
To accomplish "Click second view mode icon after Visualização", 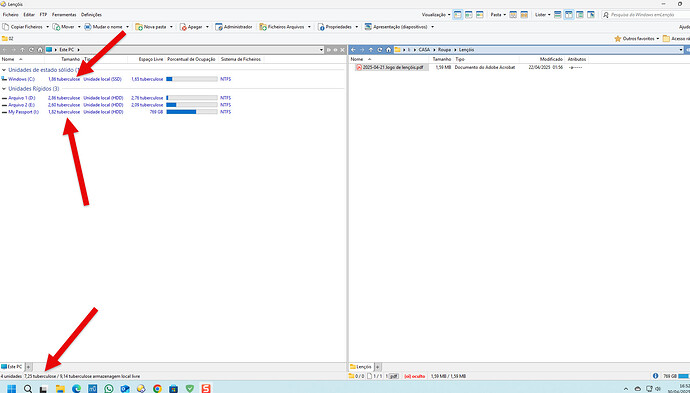I will pos(469,15).
